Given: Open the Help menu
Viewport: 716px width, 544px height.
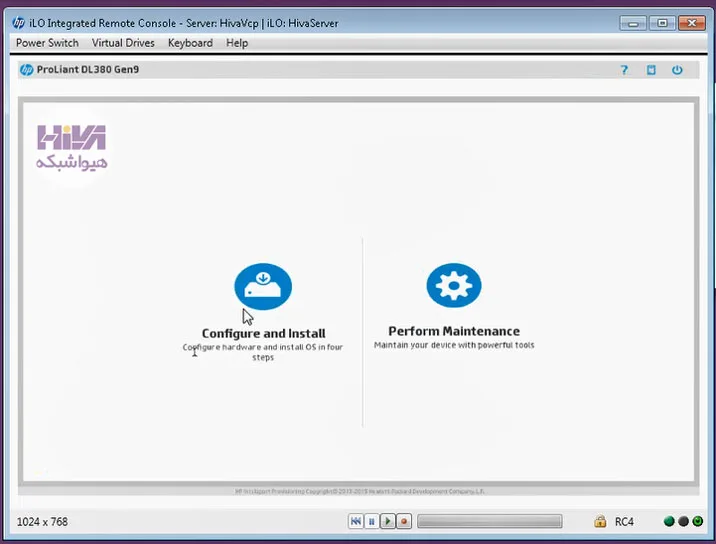Looking at the screenshot, I should [x=237, y=43].
